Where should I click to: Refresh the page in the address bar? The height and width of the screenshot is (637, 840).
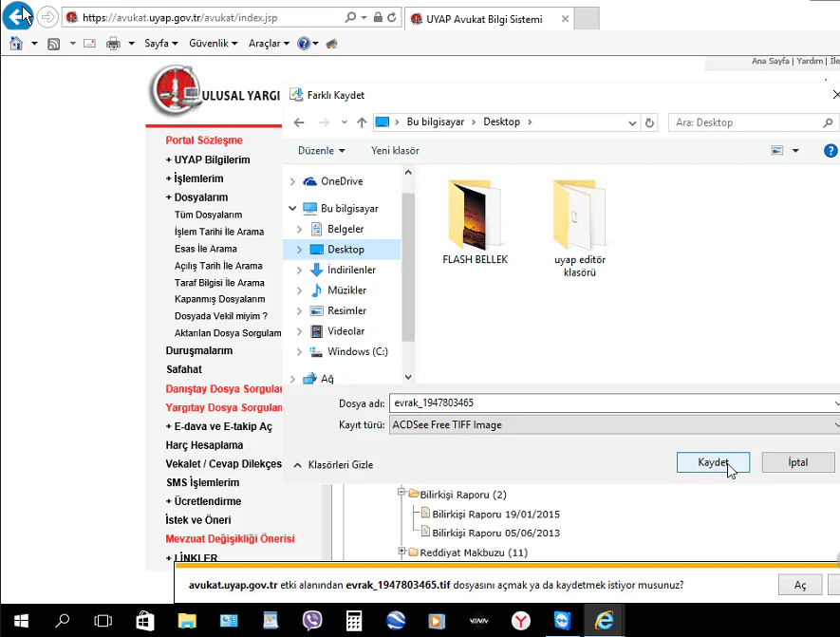point(392,17)
